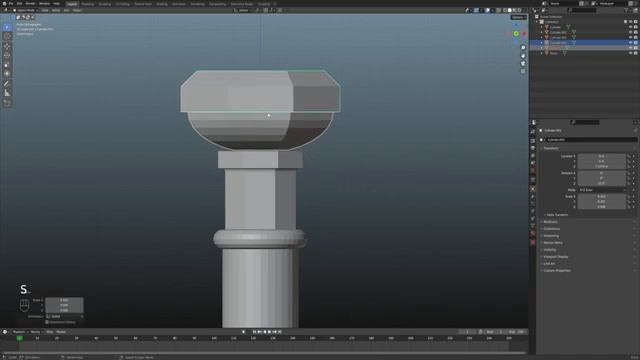
Task: Open the Material properties tab
Action: point(533,233)
